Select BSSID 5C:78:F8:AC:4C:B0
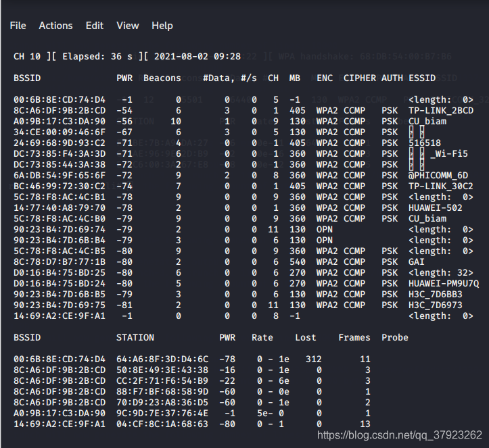Image resolution: width=489 pixels, height=448 pixels. [x=60, y=219]
